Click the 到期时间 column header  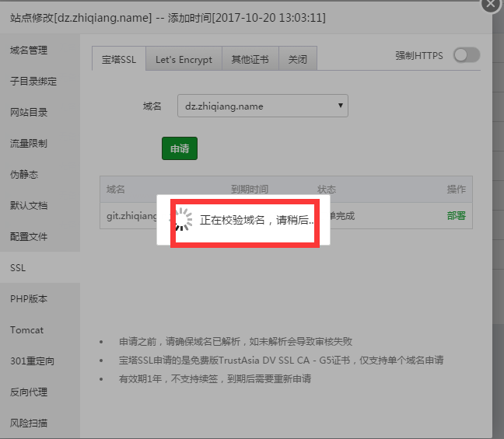coord(250,189)
